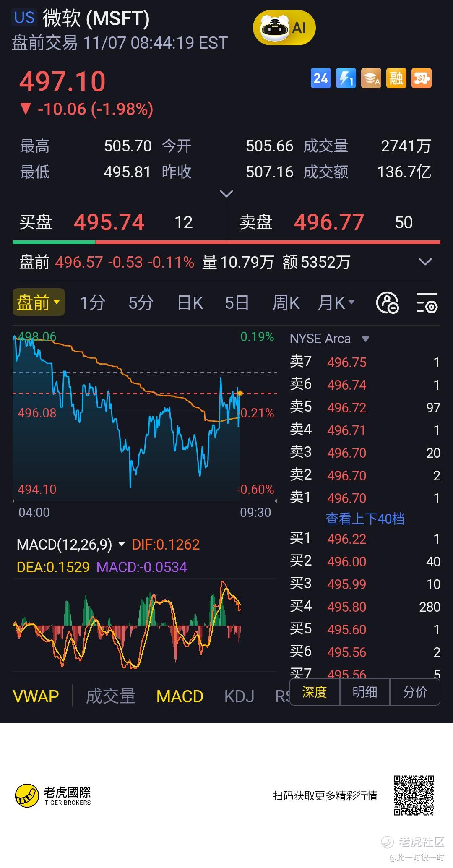Image resolution: width=453 pixels, height=868 pixels.
Task: Tap the 卖盘 ask price 496.77
Action: (329, 222)
